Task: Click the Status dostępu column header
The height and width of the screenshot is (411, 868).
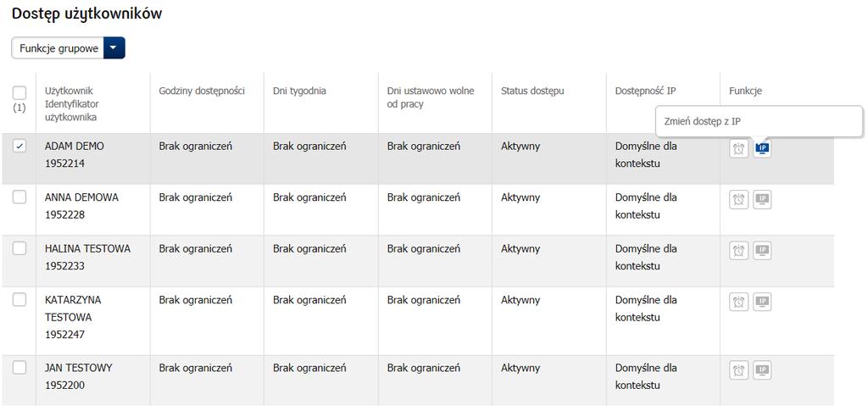Action: 532,91
